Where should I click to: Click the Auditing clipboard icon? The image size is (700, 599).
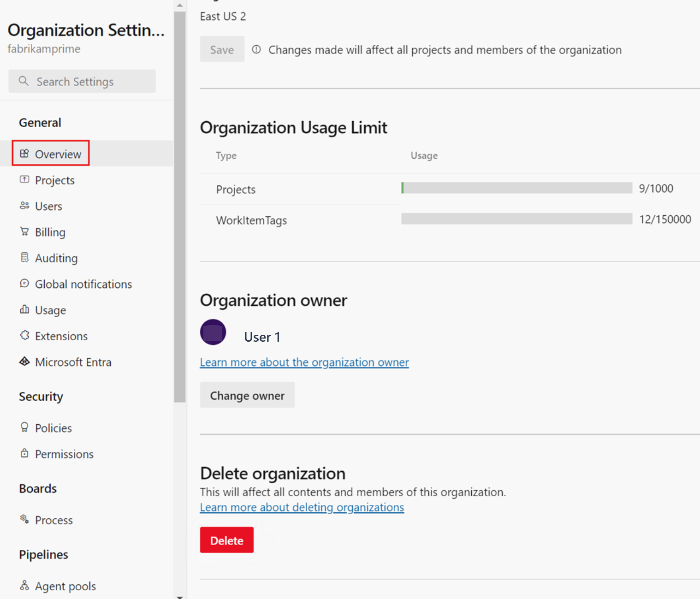pyautogui.click(x=24, y=258)
